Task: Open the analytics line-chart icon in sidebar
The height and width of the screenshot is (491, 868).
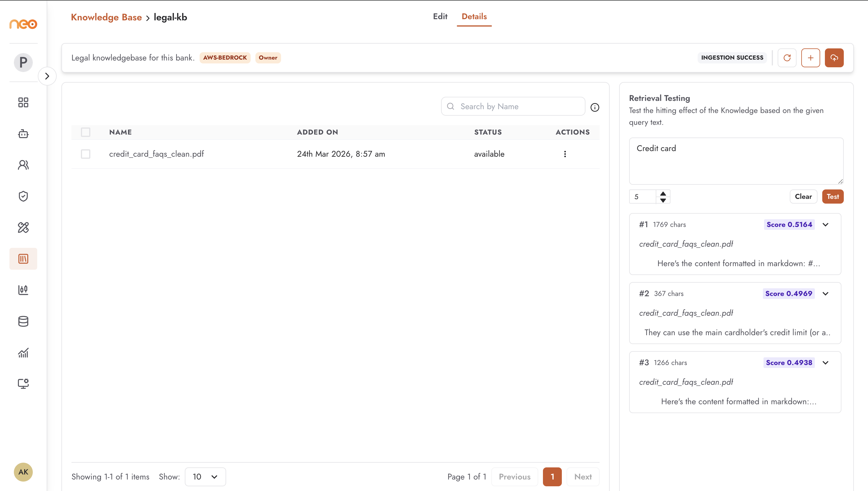Action: point(23,353)
